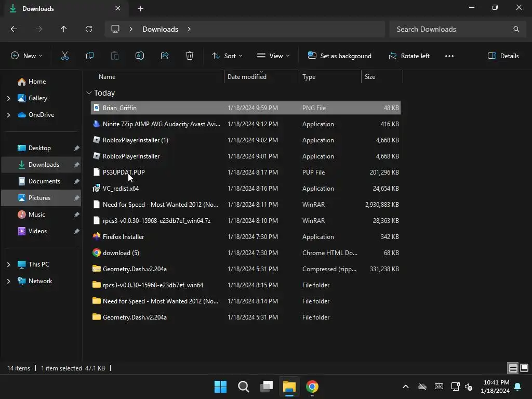Open the See more ellipsis menu
The image size is (532, 399).
[x=449, y=56]
